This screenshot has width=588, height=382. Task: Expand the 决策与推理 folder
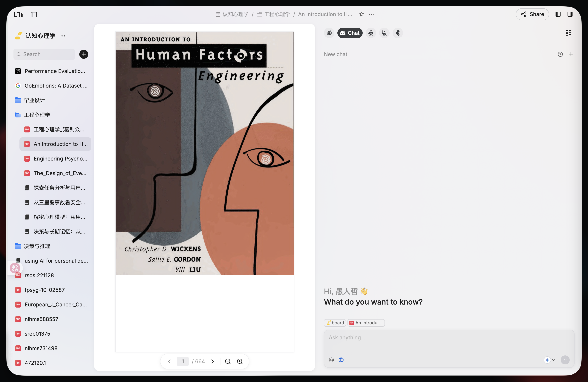point(52,246)
